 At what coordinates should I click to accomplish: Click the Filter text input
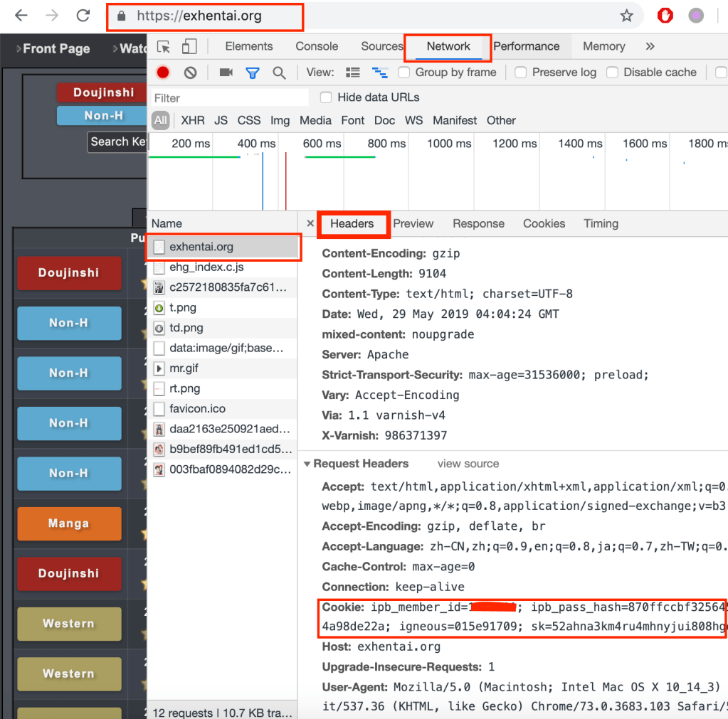tap(229, 97)
